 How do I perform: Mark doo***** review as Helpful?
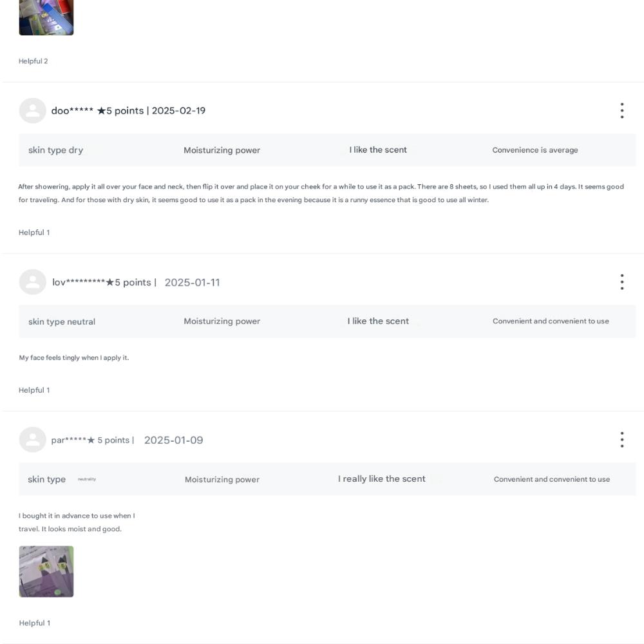point(34,232)
